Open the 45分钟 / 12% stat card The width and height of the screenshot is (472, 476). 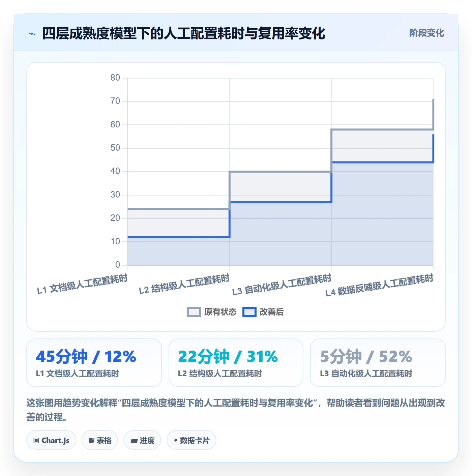pyautogui.click(x=94, y=363)
